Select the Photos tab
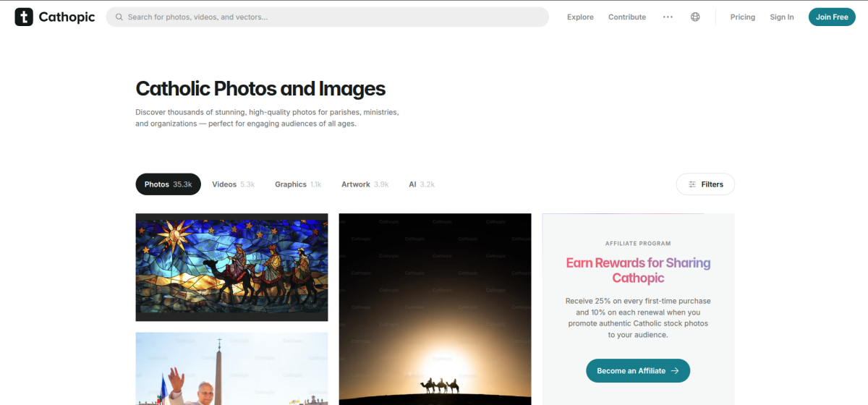The width and height of the screenshot is (868, 405). coord(168,184)
